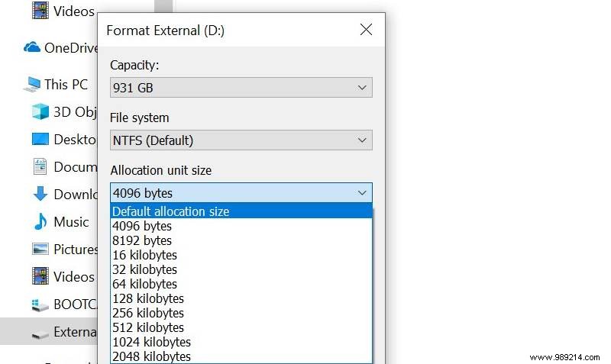Select the 64 kilobytes option
Image resolution: width=611 pixels, height=364 pixels.
click(241, 284)
